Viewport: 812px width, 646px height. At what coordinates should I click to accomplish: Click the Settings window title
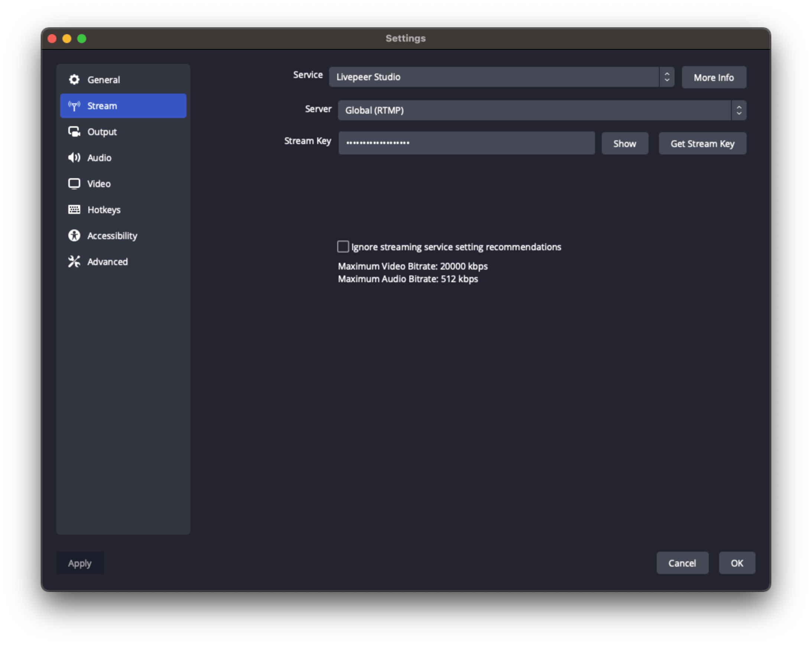(x=406, y=38)
